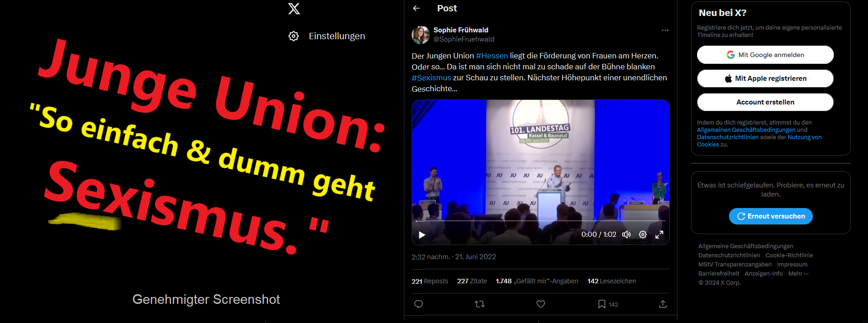Play the embedded video

tap(422, 235)
